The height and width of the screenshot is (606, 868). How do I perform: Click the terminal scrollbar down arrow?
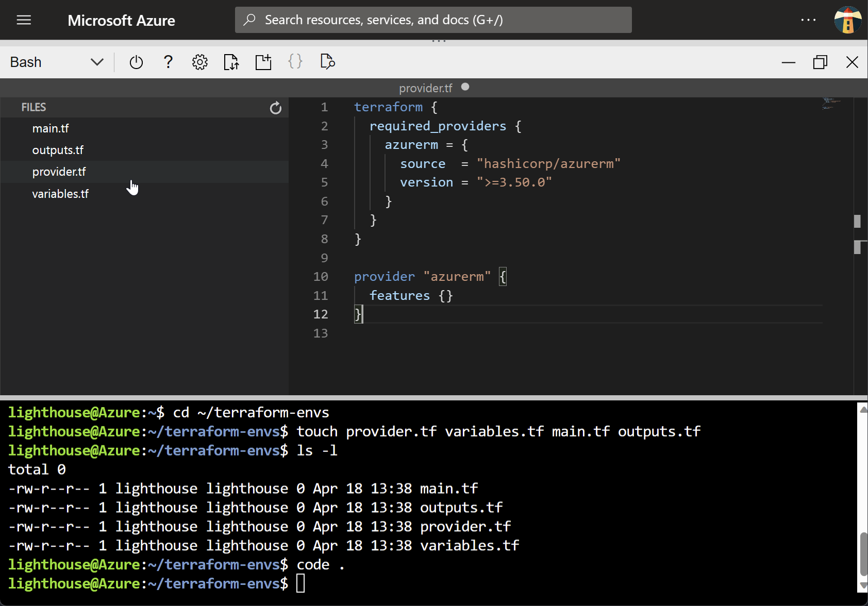pyautogui.click(x=863, y=586)
